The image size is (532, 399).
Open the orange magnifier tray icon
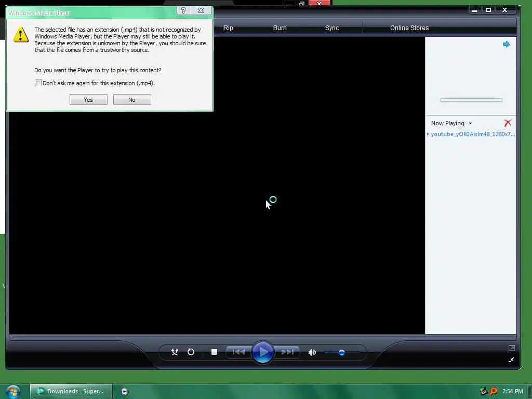[x=494, y=391]
